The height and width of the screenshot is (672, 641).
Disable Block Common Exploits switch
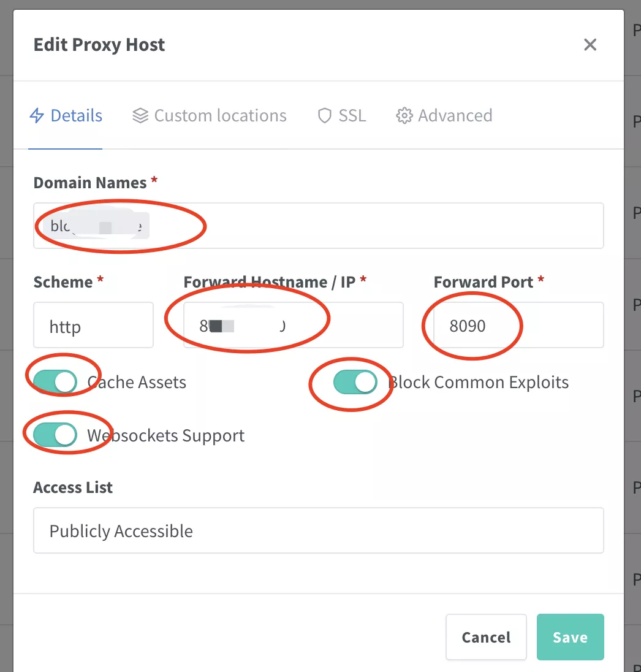[355, 382]
